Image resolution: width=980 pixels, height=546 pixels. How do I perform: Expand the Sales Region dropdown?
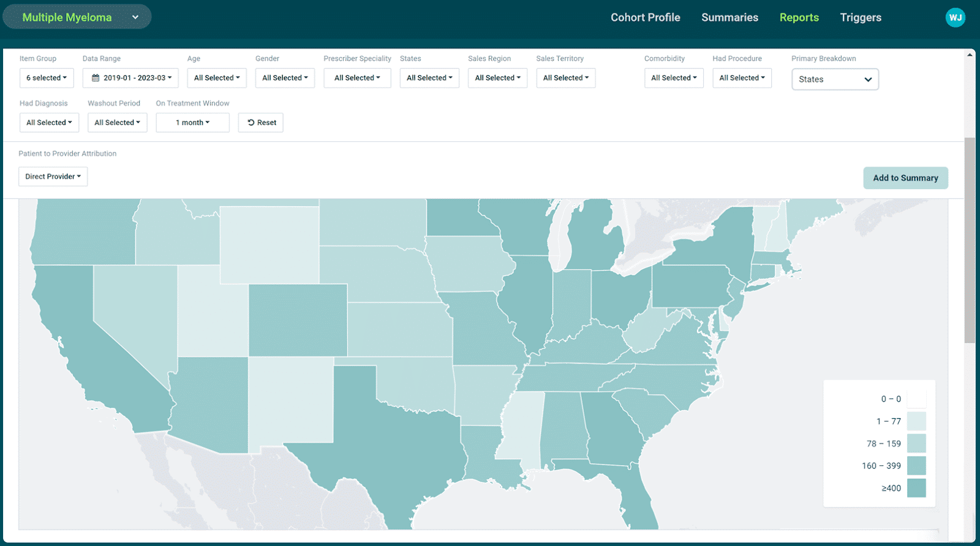[x=497, y=78]
